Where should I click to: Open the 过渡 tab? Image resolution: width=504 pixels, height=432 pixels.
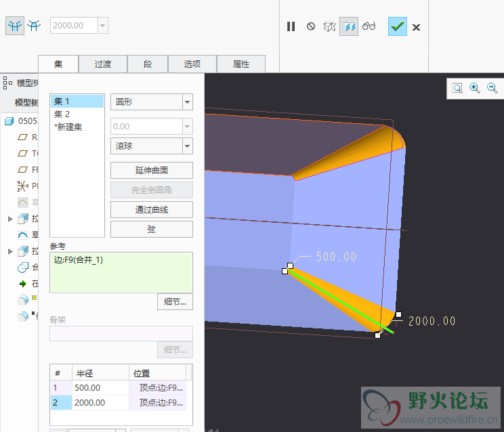click(103, 64)
